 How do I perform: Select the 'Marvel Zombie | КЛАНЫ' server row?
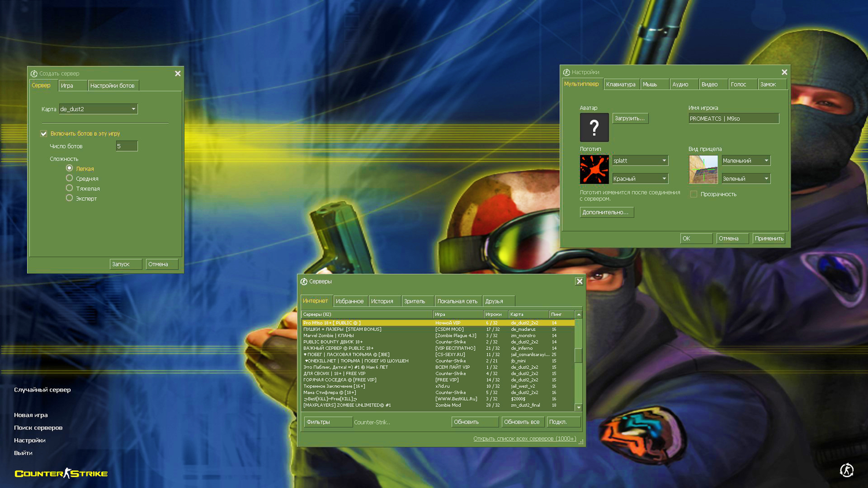click(439, 335)
